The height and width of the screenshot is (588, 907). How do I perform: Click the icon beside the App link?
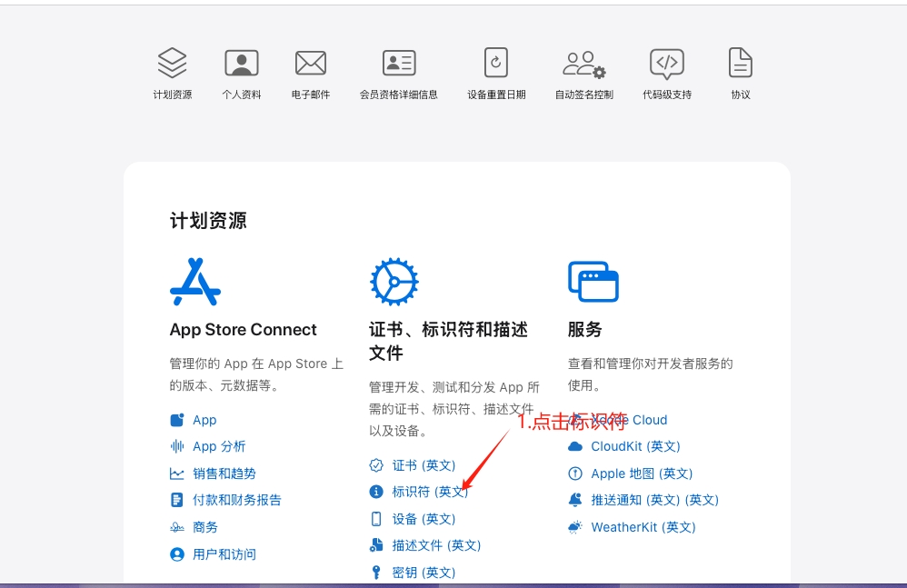point(177,420)
